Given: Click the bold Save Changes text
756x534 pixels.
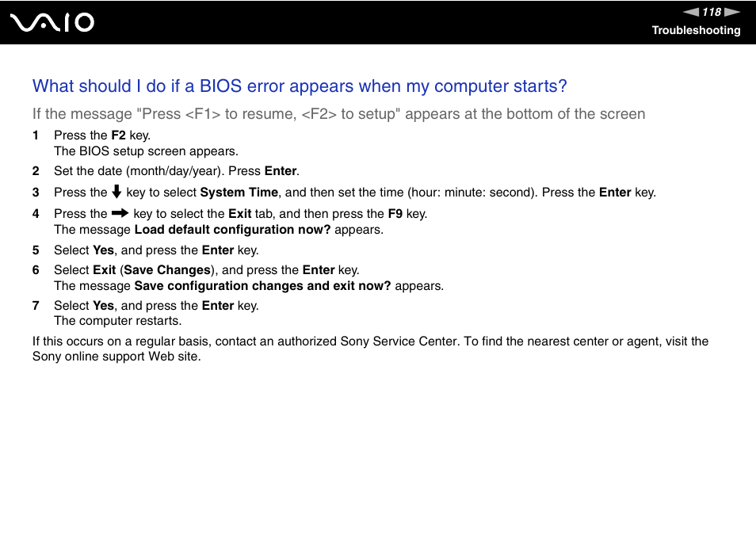Looking at the screenshot, I should click(167, 270).
